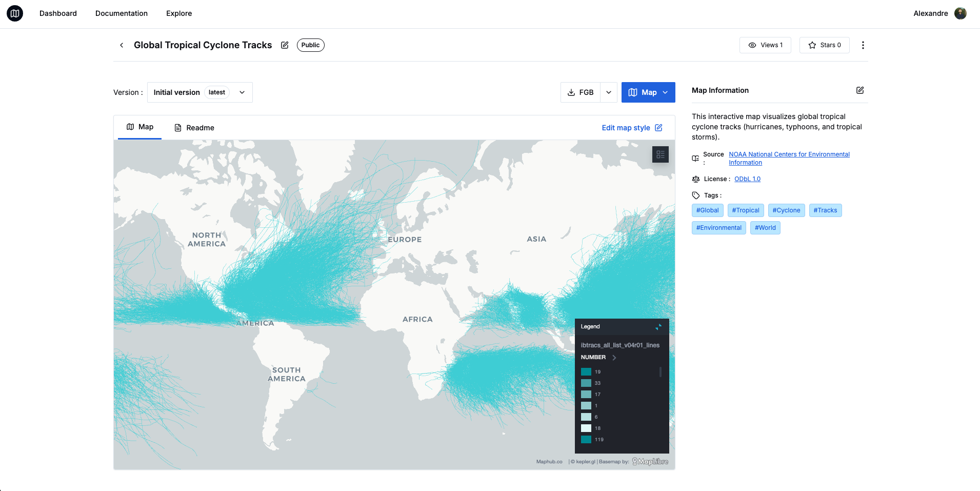Viewport: 980px width, 491px height.
Task: Open the Explore menu item
Action: pyautogui.click(x=178, y=13)
